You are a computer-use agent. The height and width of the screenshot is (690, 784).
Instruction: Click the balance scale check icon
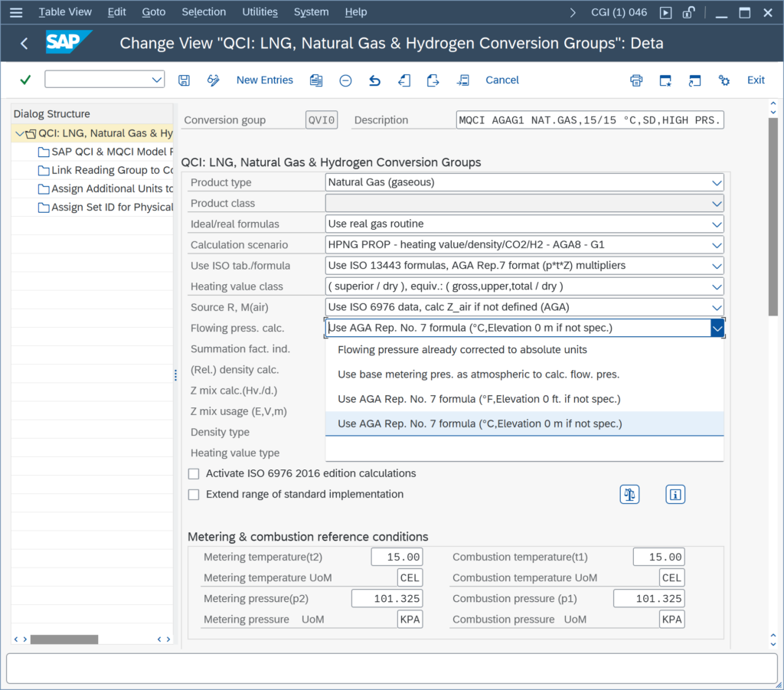coord(629,495)
